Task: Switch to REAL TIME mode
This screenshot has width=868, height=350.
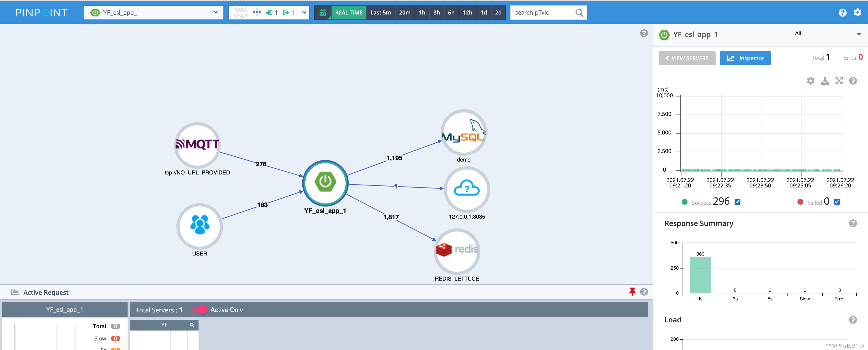Action: [x=349, y=13]
